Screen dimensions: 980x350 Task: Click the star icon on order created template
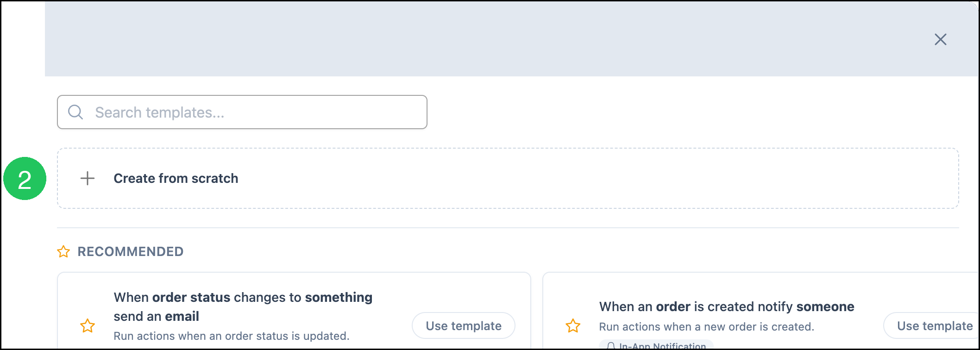tap(573, 325)
